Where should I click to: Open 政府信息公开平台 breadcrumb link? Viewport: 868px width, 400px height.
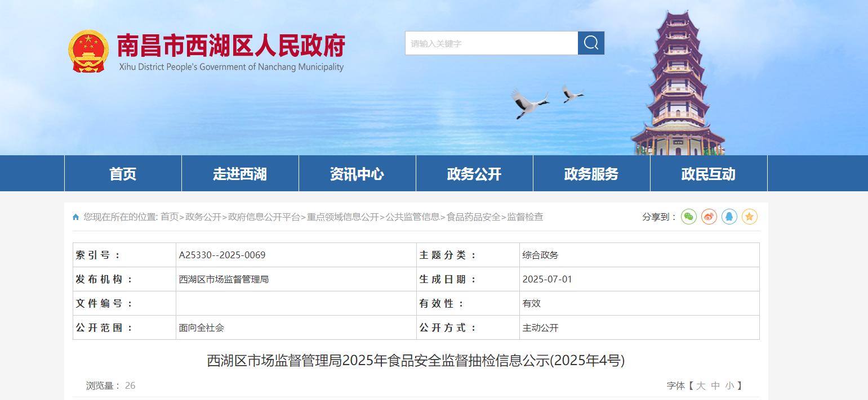click(x=264, y=217)
